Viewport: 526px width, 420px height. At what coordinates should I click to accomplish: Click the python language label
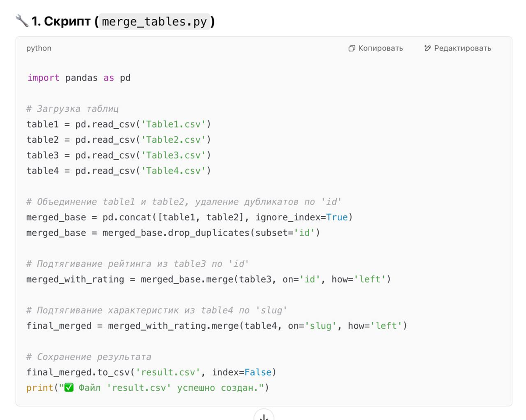[39, 48]
